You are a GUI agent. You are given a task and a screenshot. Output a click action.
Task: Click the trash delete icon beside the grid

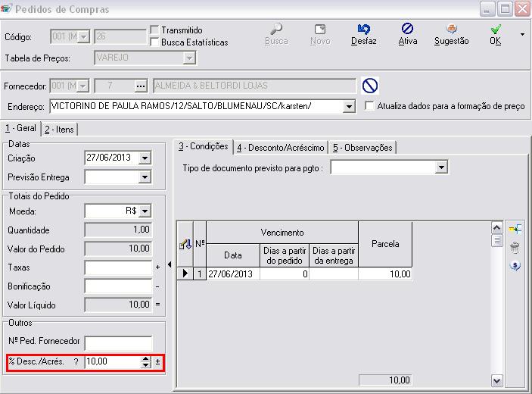515,247
